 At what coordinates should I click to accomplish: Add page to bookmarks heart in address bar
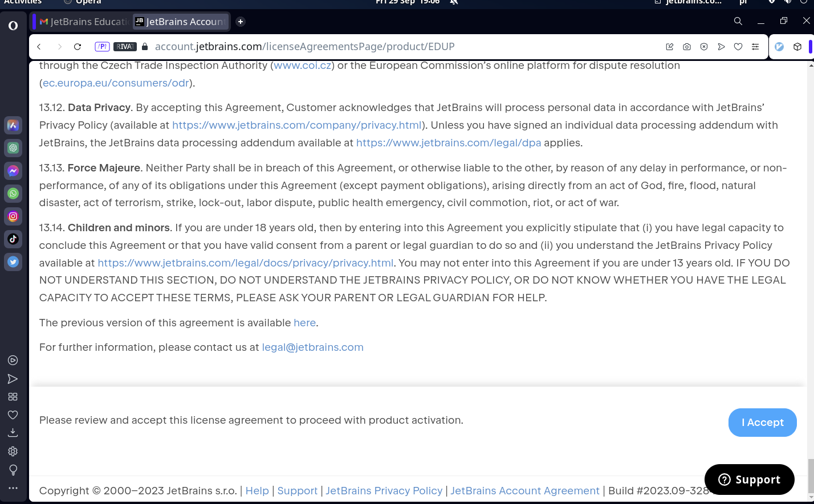coord(738,47)
